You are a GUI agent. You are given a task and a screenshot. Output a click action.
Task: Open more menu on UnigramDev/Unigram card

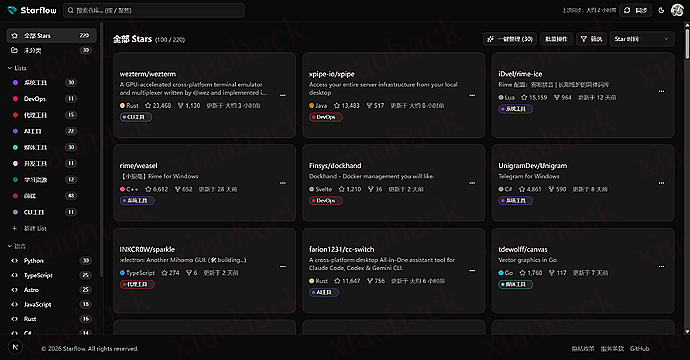click(x=661, y=183)
